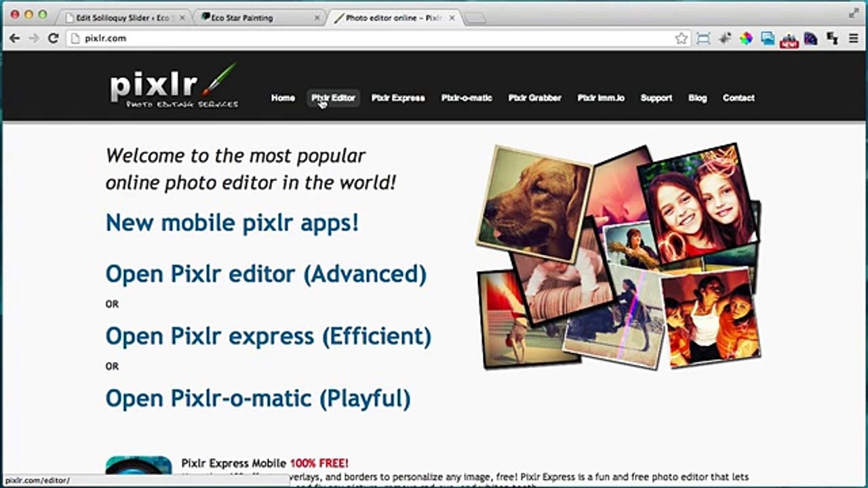Click the dark sparkle extension icon

(x=725, y=39)
